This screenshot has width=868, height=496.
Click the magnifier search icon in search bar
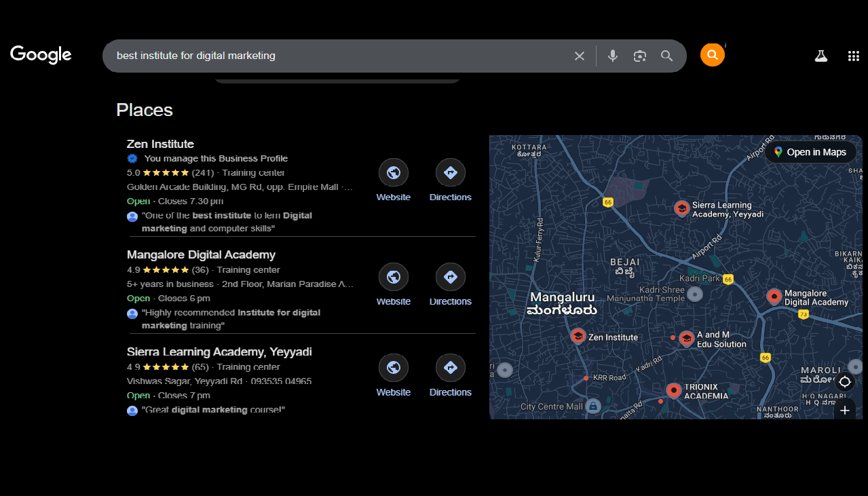pos(666,56)
